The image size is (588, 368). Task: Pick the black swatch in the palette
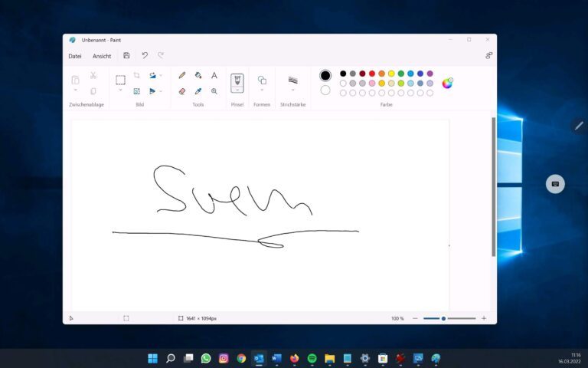click(x=343, y=74)
